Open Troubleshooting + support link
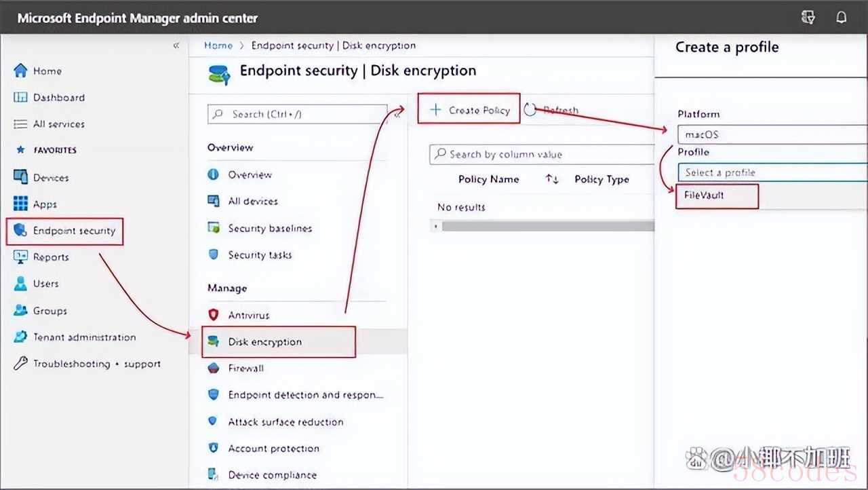The height and width of the screenshot is (490, 868). point(97,364)
